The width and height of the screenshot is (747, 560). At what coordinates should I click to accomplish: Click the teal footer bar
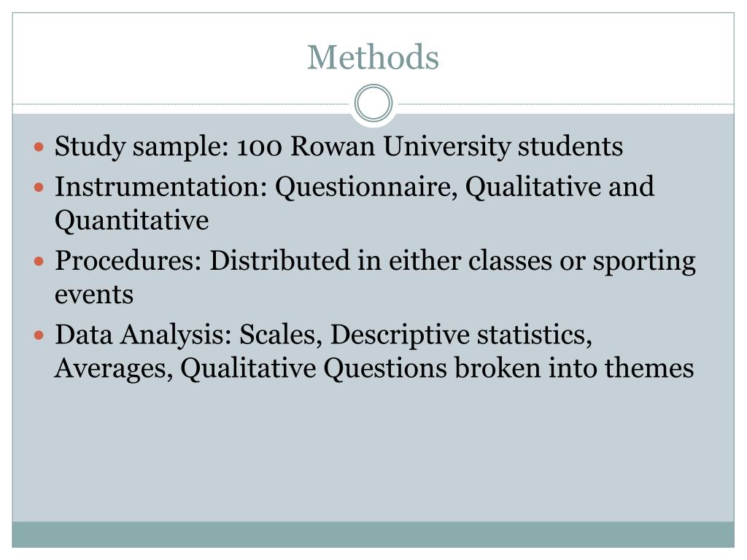(x=373, y=534)
